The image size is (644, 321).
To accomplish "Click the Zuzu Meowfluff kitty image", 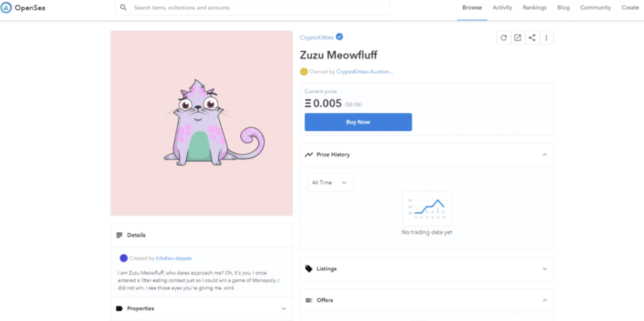I will [202, 123].
